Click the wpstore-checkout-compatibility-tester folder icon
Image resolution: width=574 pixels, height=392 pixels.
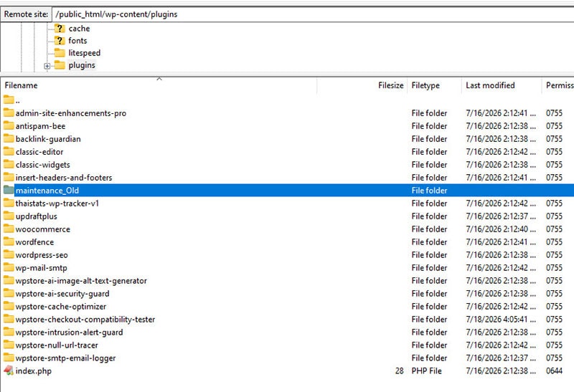pos(9,319)
